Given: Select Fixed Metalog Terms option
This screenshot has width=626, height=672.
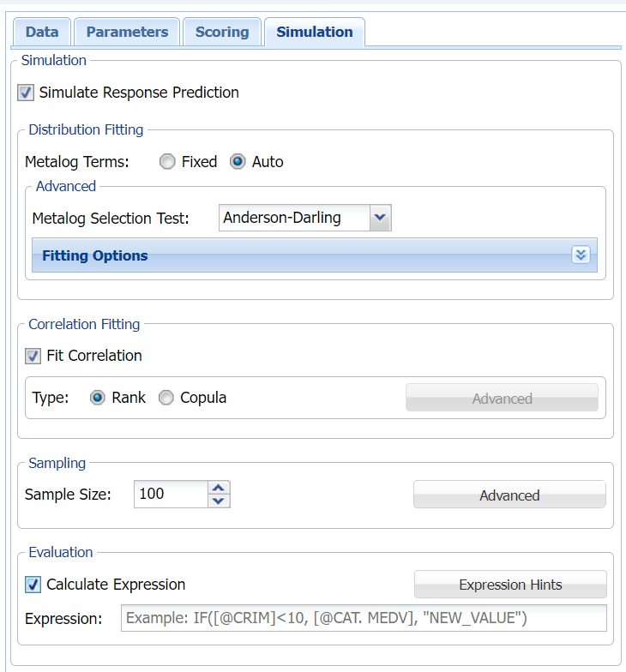Looking at the screenshot, I should (168, 162).
